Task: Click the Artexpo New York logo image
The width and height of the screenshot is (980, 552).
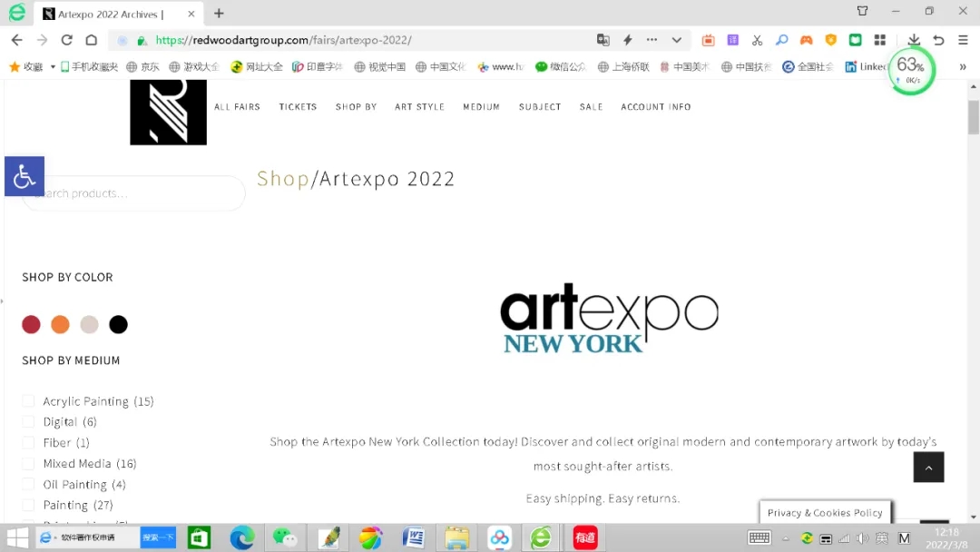Action: [610, 319]
